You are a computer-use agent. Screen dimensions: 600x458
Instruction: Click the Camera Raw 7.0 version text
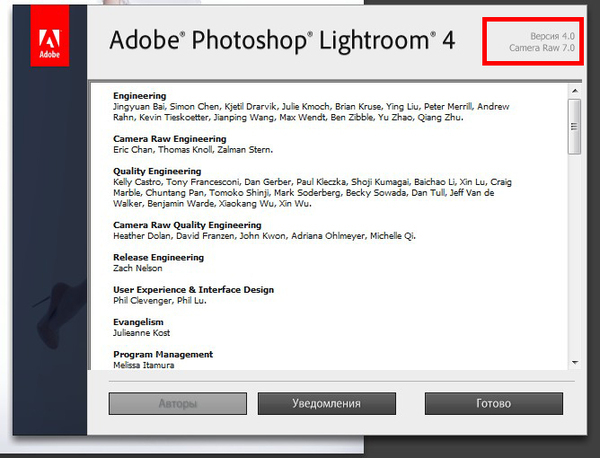click(542, 48)
